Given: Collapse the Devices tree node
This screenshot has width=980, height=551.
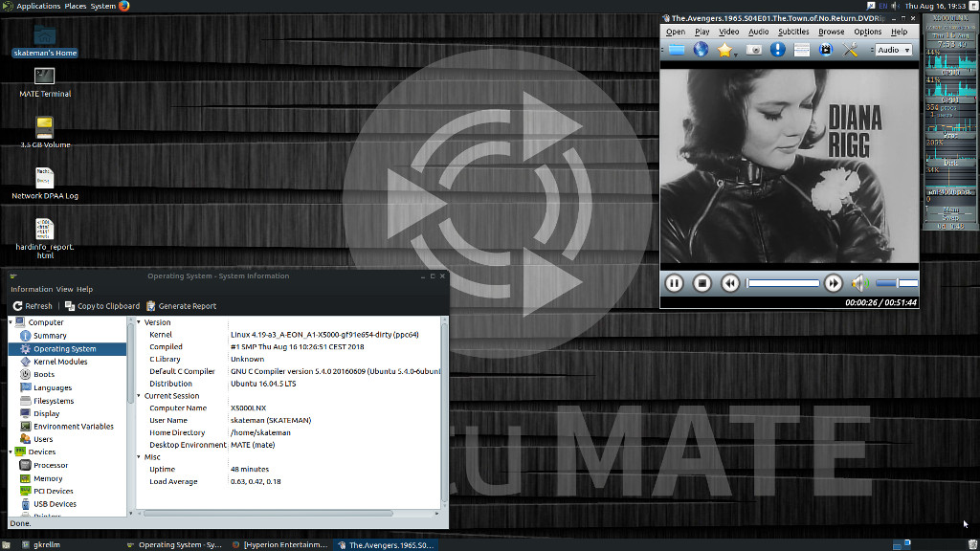Looking at the screenshot, I should click(x=11, y=452).
